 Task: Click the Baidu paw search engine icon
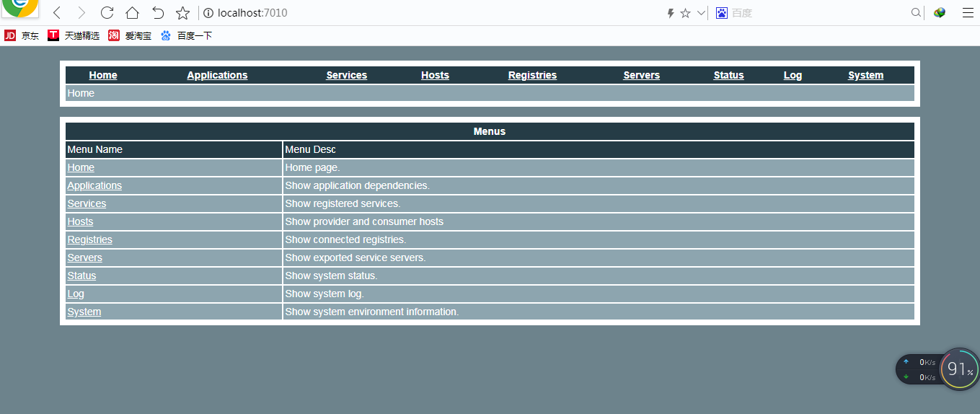[722, 13]
